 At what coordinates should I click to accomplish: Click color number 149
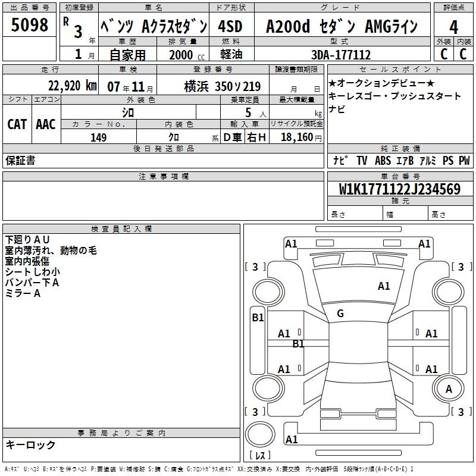[98, 137]
